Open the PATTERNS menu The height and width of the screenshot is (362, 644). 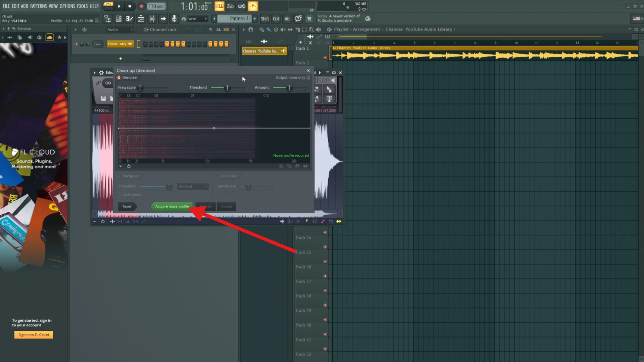click(38, 6)
